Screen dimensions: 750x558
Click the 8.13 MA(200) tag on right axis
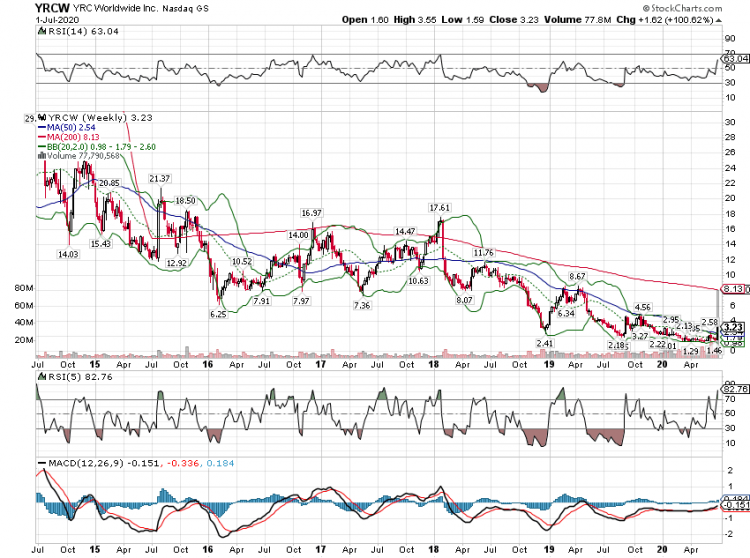point(733,289)
